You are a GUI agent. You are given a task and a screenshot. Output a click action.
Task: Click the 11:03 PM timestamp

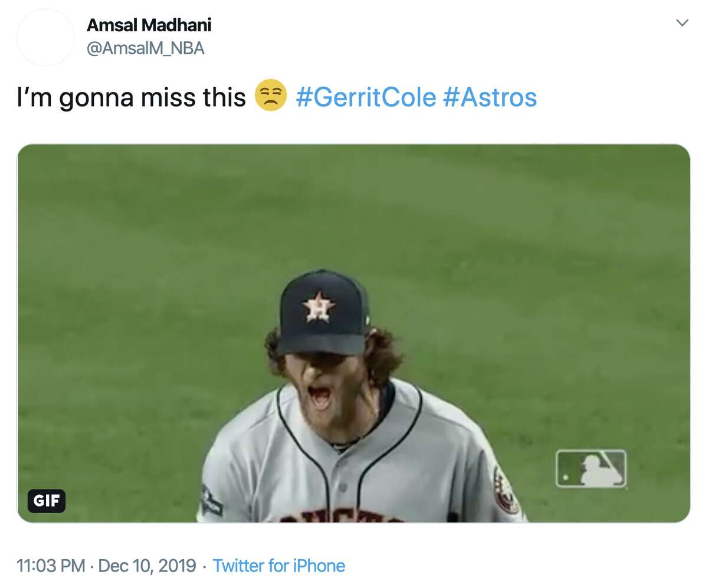click(x=50, y=565)
